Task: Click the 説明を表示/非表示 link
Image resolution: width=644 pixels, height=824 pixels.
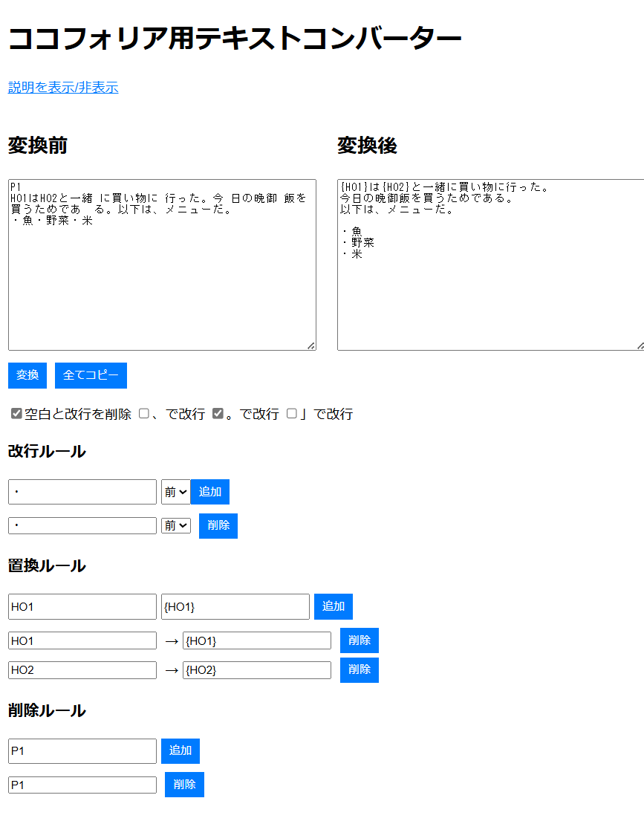Action: (x=63, y=87)
